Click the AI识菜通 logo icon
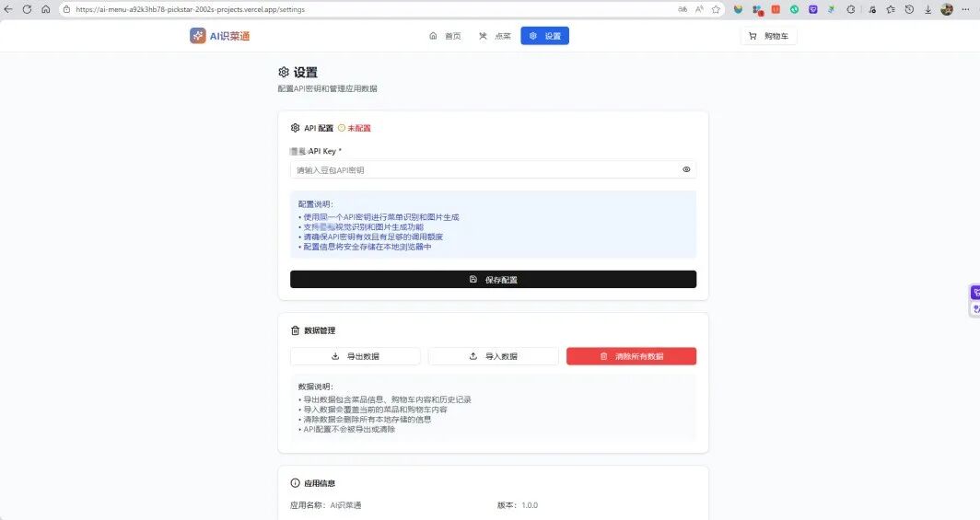The width and height of the screenshot is (980, 520). pyautogui.click(x=197, y=36)
